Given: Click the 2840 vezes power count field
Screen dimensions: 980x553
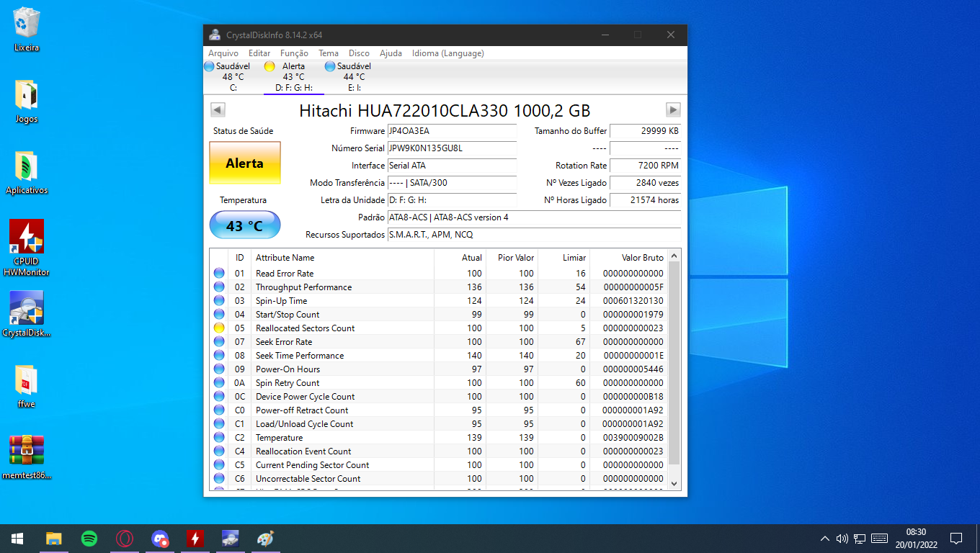Looking at the screenshot, I should pyautogui.click(x=645, y=183).
